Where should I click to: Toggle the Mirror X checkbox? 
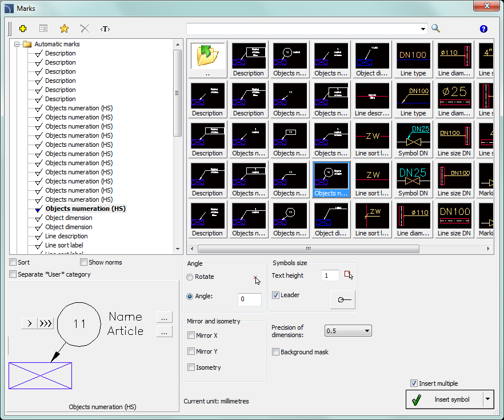pyautogui.click(x=191, y=335)
